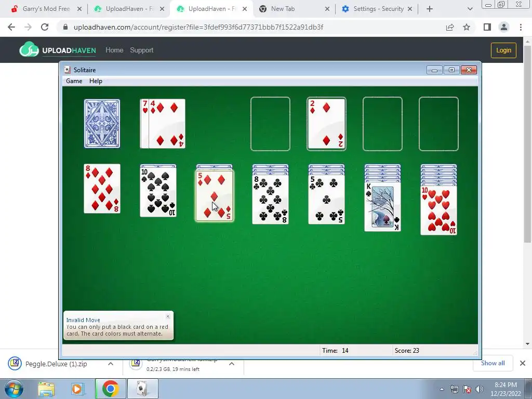Open the tab search dropdown

pyautogui.click(x=470, y=9)
